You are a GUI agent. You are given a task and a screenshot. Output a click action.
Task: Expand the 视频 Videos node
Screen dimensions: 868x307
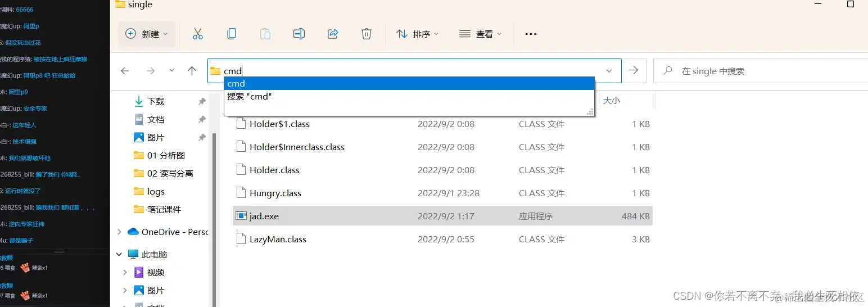click(x=125, y=272)
